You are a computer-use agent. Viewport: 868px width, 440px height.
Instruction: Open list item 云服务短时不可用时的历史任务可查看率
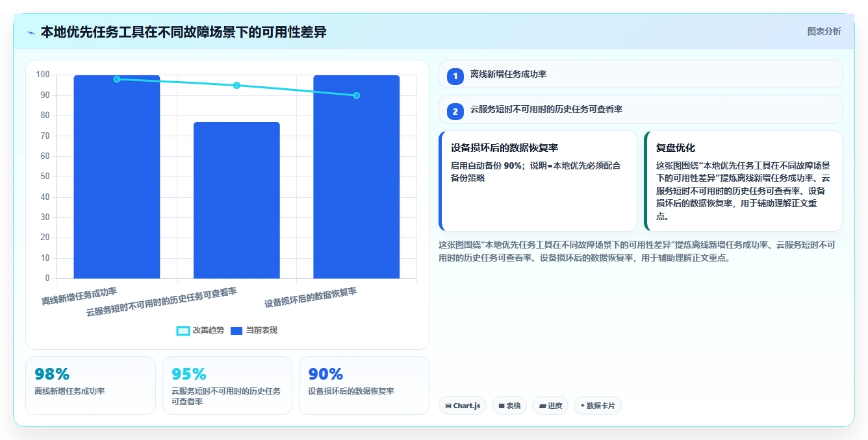(x=640, y=109)
